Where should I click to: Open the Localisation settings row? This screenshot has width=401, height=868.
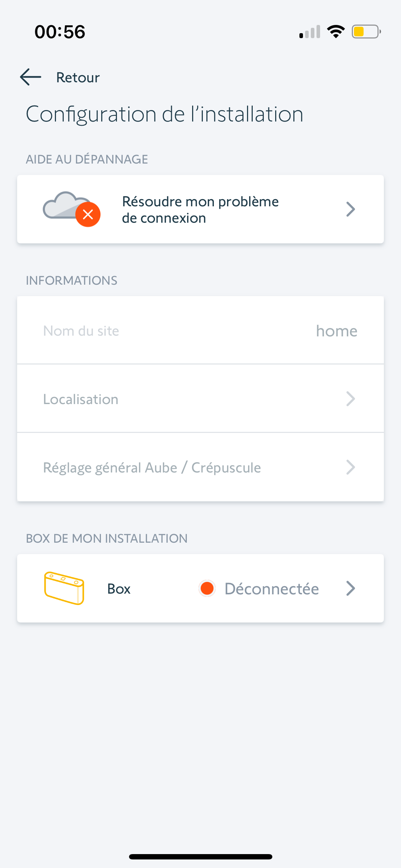tap(81, 399)
